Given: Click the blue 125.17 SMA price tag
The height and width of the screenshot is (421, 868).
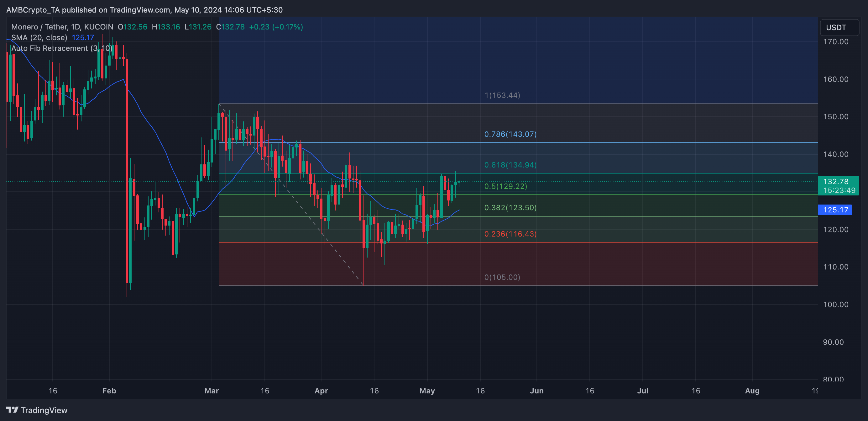Looking at the screenshot, I should pyautogui.click(x=835, y=210).
